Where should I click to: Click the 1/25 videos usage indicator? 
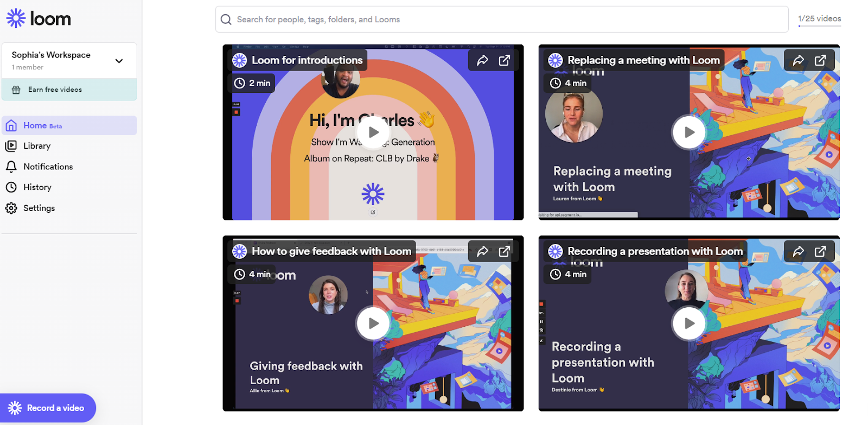[x=819, y=19]
